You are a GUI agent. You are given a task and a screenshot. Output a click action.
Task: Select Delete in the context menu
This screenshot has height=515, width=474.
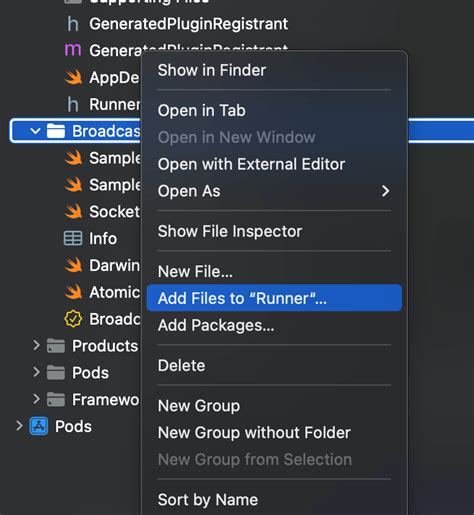[x=181, y=365]
